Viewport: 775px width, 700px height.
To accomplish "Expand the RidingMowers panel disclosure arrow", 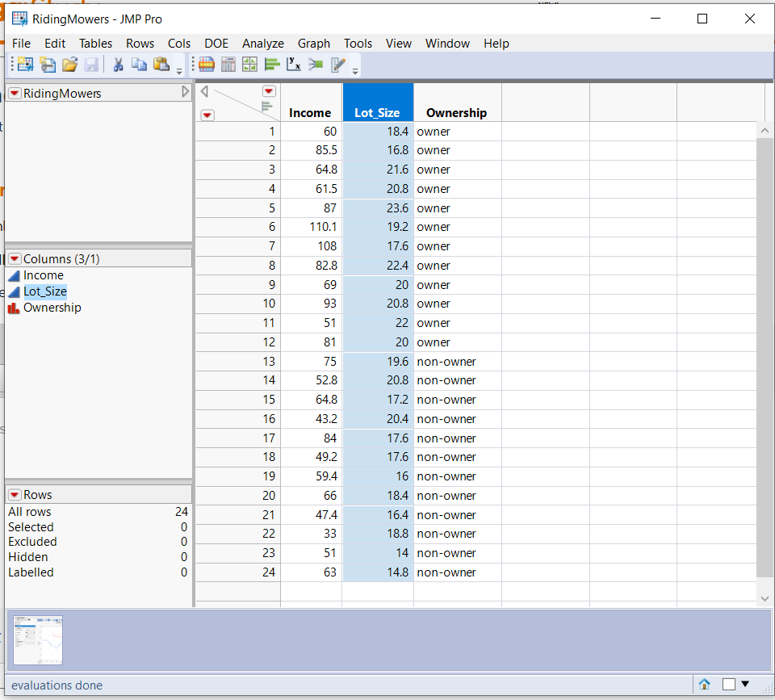I will 186,92.
